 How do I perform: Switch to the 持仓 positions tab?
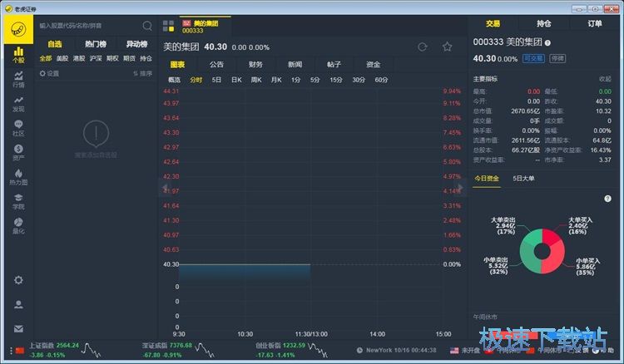tap(544, 24)
